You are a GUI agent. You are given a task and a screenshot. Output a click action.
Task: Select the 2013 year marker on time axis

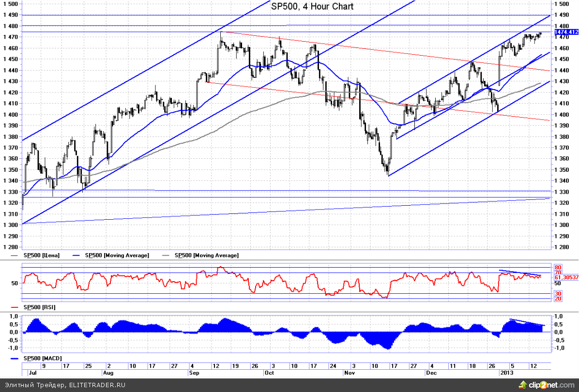[507, 374]
